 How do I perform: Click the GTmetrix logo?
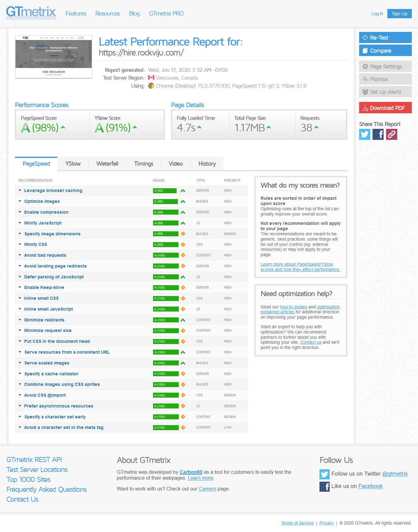(31, 13)
